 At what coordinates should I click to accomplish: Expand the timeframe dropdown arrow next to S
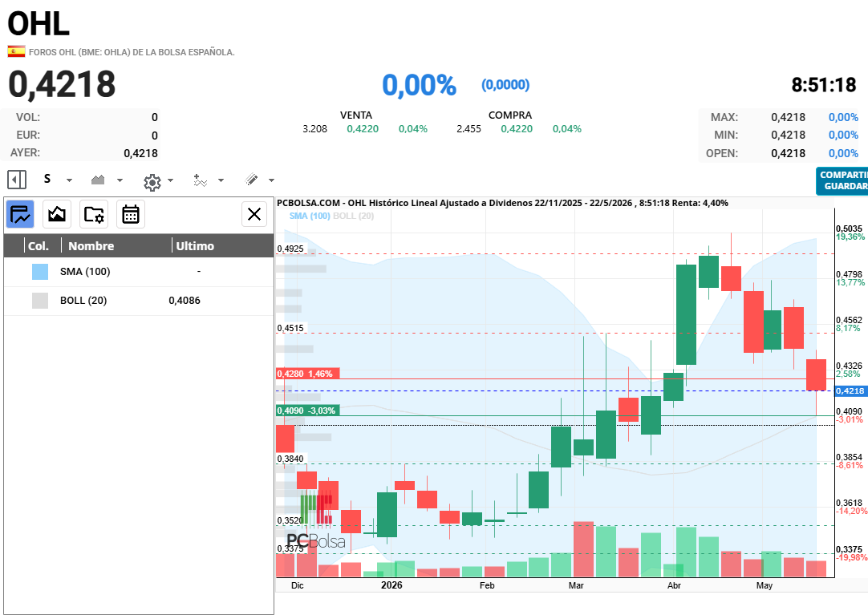click(x=69, y=180)
